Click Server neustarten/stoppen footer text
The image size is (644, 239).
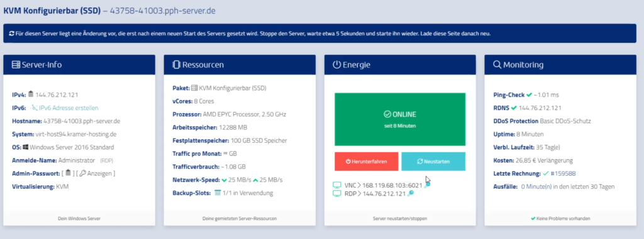click(x=400, y=218)
